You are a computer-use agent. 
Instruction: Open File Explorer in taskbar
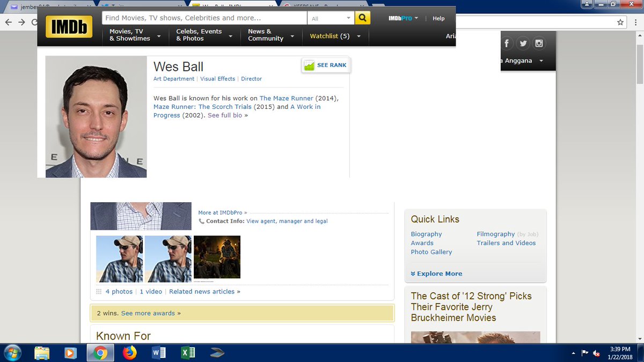coord(42,353)
